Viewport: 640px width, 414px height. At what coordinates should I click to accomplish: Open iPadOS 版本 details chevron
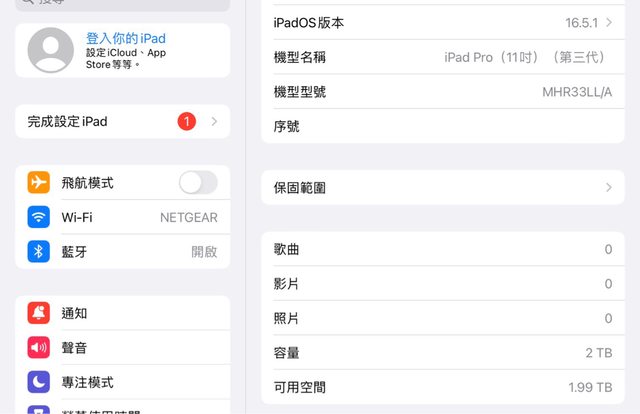[x=609, y=22]
